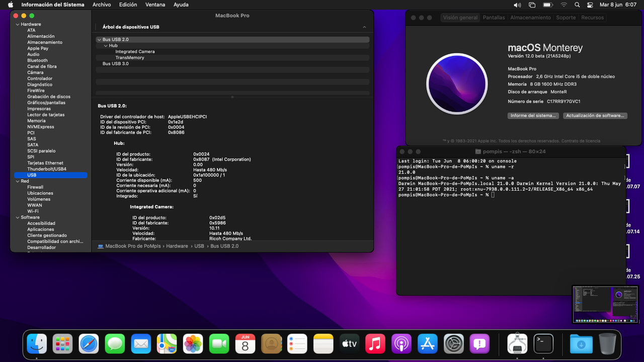Launch Apple TV from the dock

[x=350, y=344]
